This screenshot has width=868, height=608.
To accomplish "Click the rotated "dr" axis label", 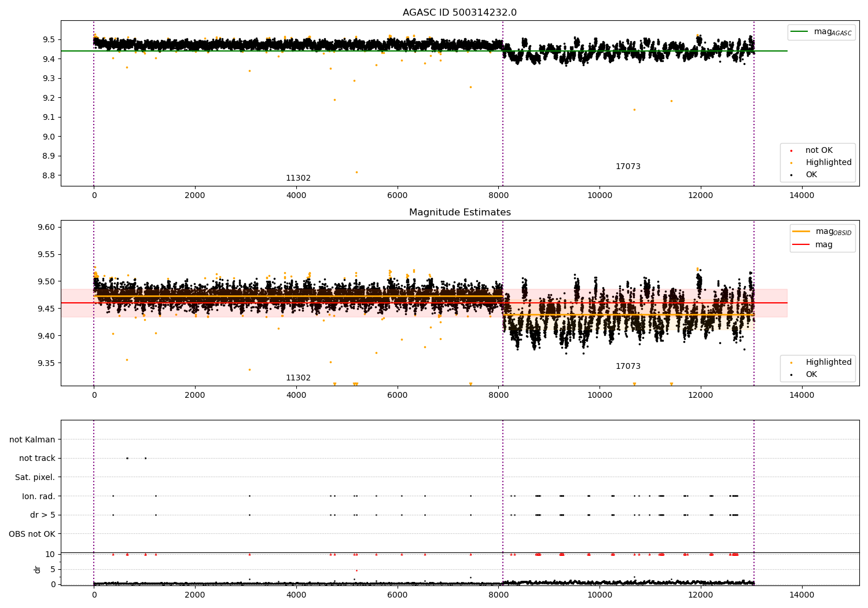I will (38, 569).
